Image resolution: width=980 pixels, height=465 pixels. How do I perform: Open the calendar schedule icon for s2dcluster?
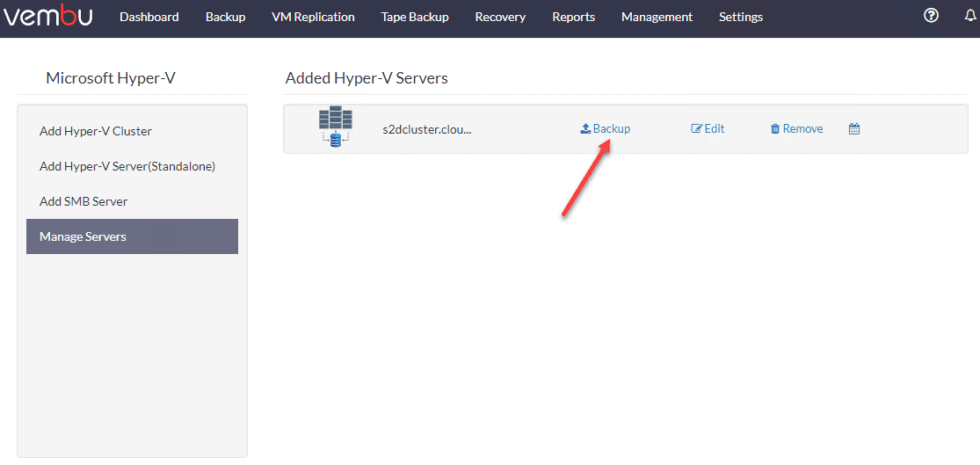854,128
